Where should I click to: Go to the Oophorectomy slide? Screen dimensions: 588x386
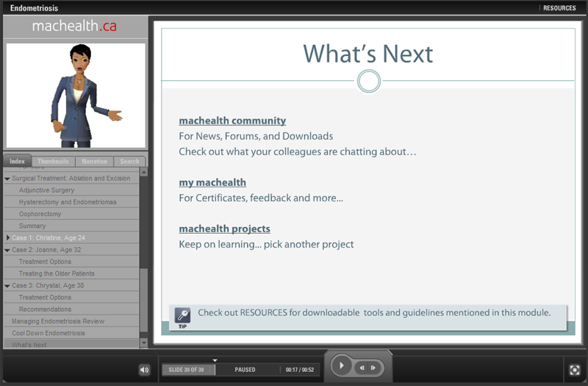tap(71, 214)
